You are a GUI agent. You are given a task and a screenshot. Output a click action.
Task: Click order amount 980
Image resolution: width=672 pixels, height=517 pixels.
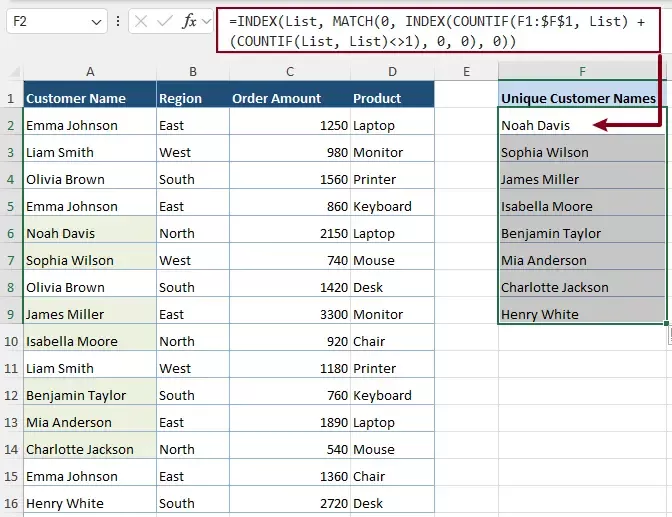click(290, 148)
